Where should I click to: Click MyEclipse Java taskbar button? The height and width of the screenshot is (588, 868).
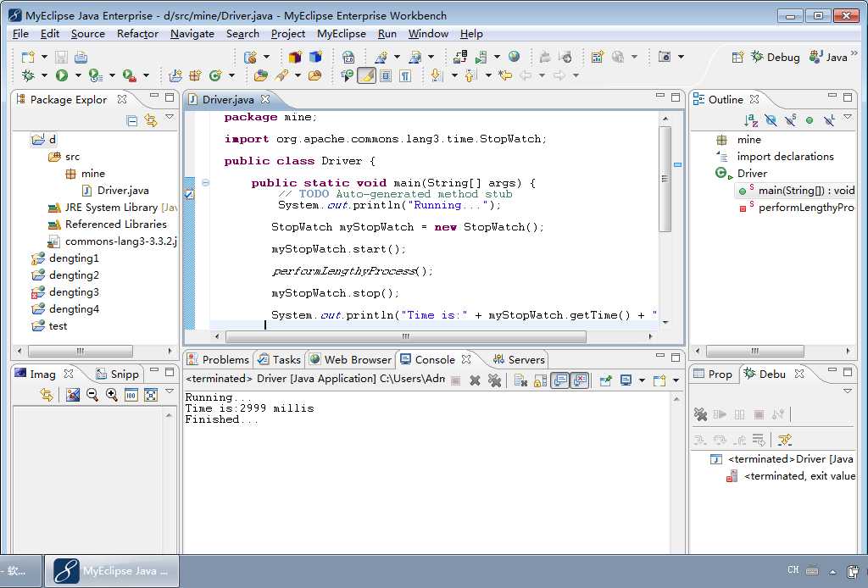[x=113, y=571]
